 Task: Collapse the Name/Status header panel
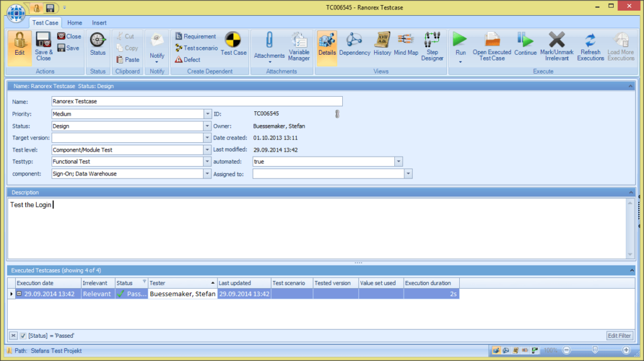(x=630, y=86)
